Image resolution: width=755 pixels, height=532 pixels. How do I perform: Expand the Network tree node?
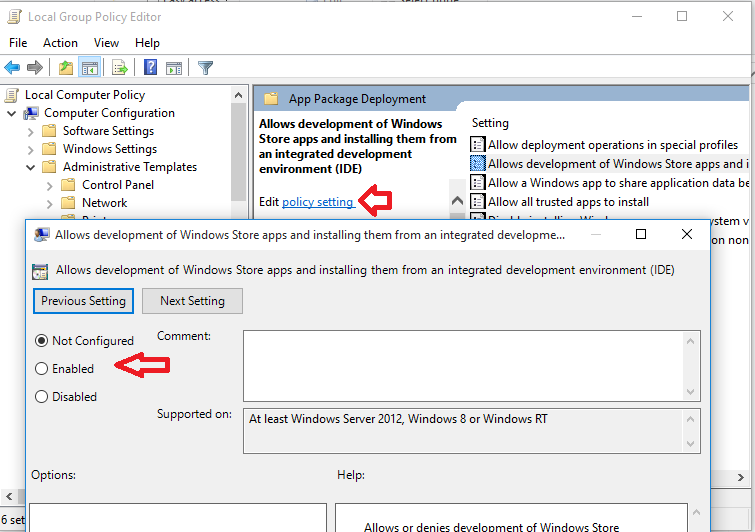tap(50, 204)
